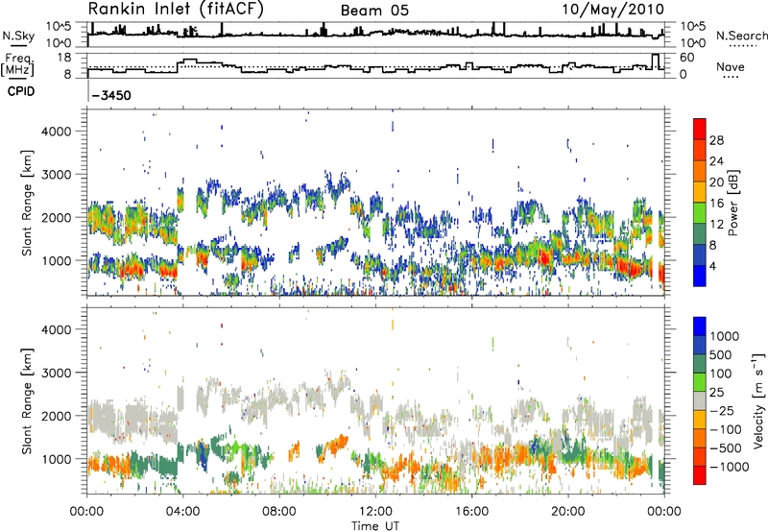The image size is (768, 532).
Task: Click the '100' label on velocity colorbar
Action: [x=720, y=374]
